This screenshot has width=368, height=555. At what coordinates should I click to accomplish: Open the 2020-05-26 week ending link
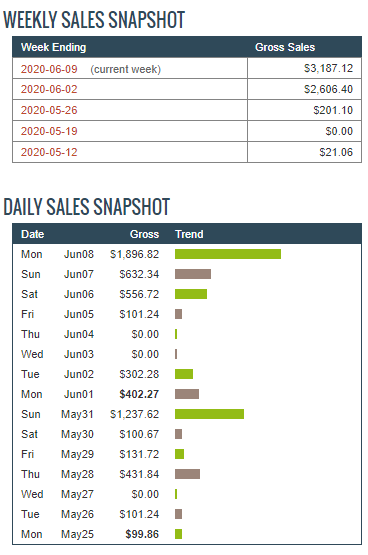49,110
